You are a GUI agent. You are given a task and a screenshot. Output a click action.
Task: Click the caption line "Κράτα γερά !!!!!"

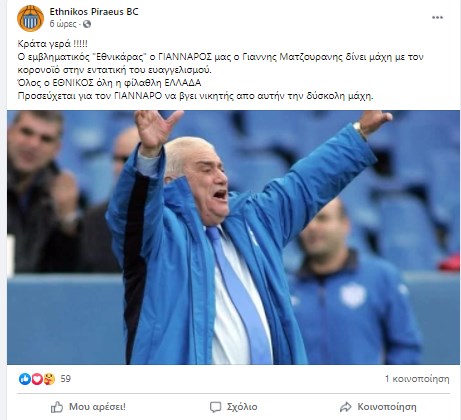point(53,44)
